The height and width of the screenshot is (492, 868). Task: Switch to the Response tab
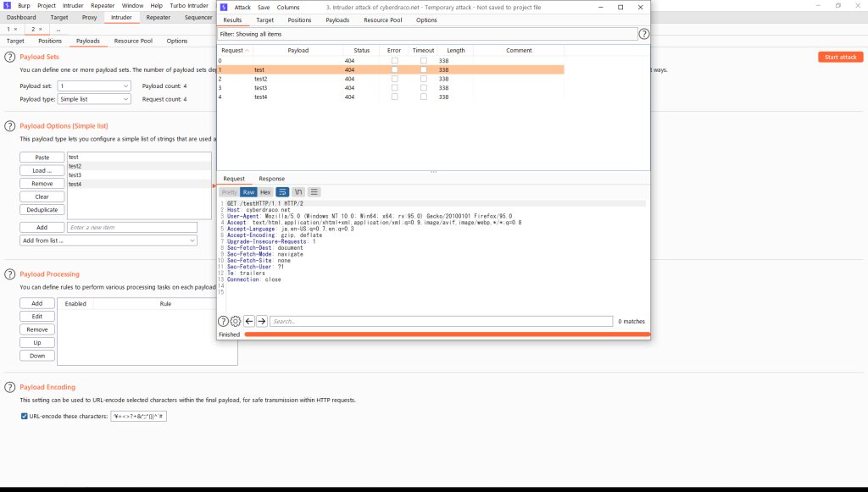tap(271, 179)
